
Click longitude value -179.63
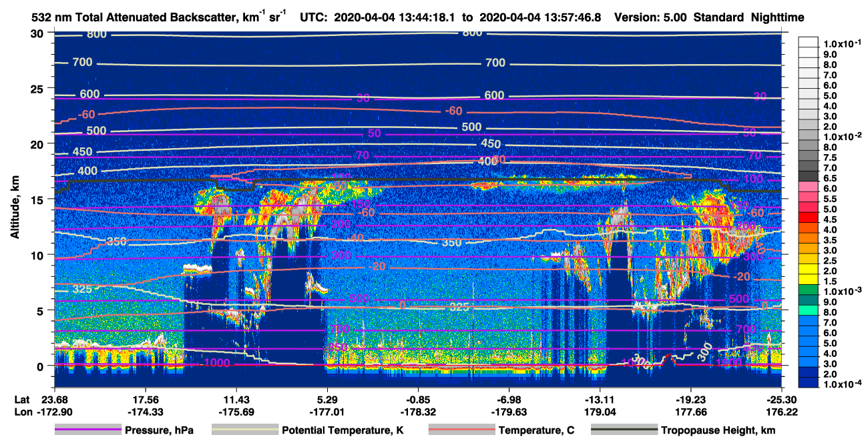(509, 412)
